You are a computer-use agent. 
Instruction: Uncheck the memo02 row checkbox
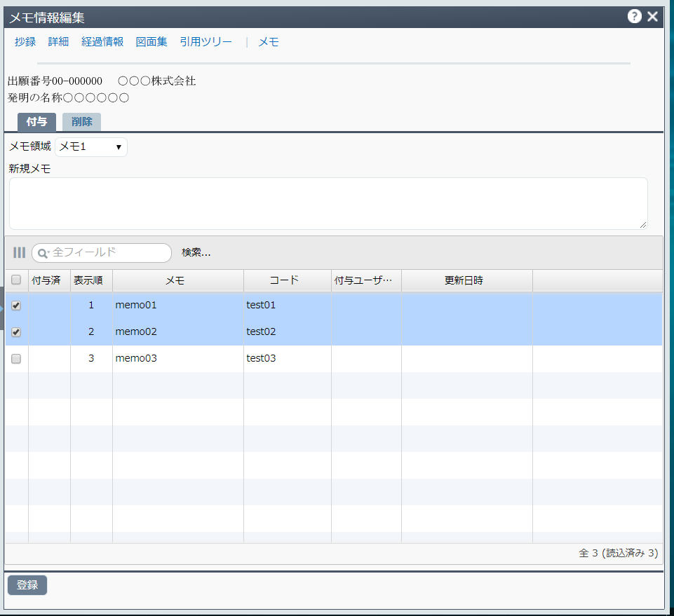tap(16, 332)
